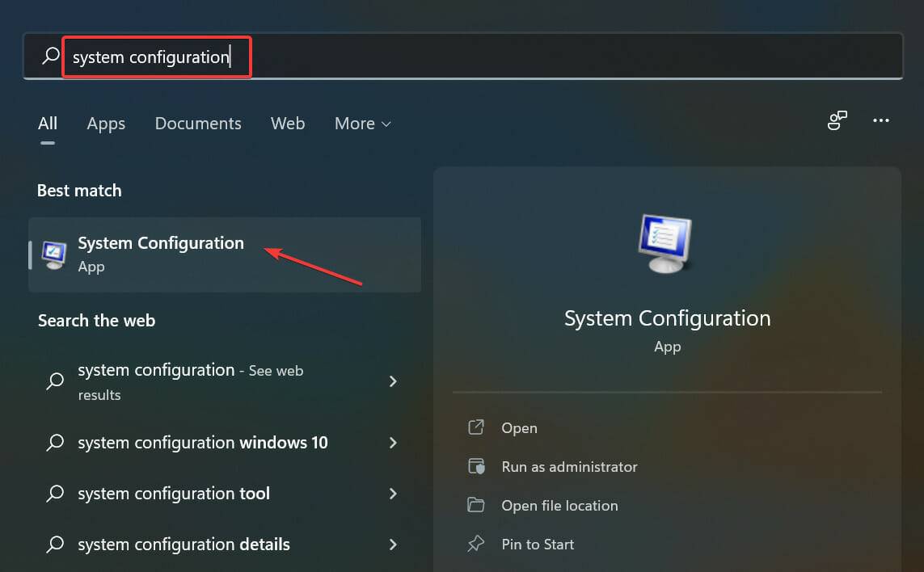Expand the 'system configuration tool' chevron
Viewport: 924px width, 572px height.
pyautogui.click(x=393, y=494)
